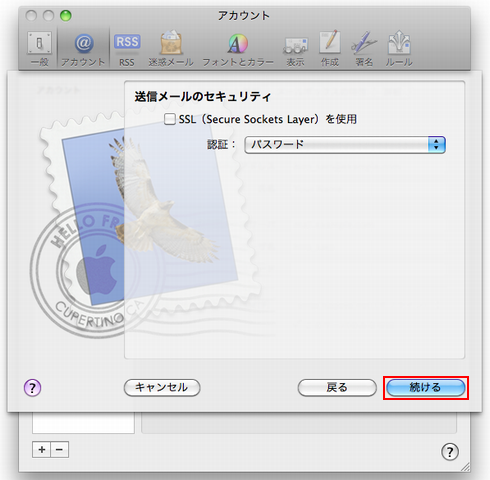Enable the SSL (Secure Sockets Layer) checkbox
This screenshot has width=490, height=480.
170,119
